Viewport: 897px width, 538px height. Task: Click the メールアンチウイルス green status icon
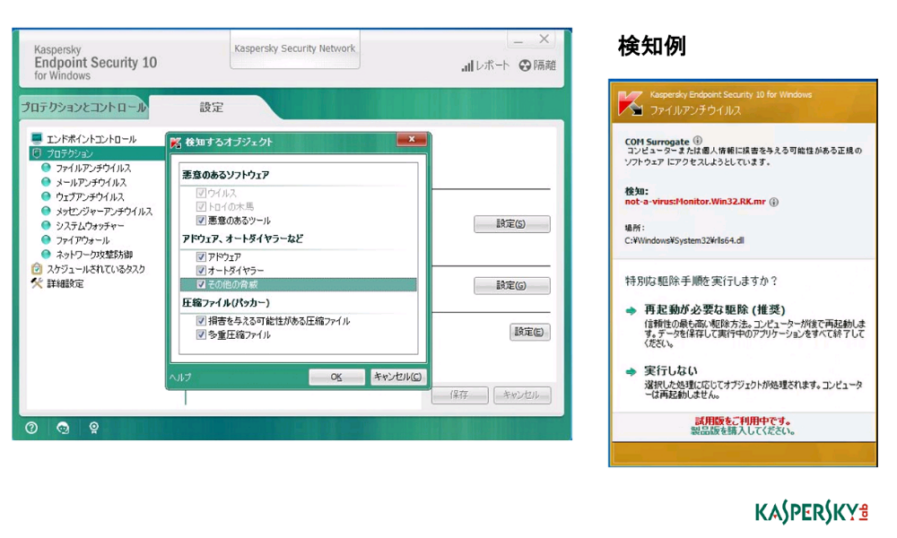click(46, 182)
